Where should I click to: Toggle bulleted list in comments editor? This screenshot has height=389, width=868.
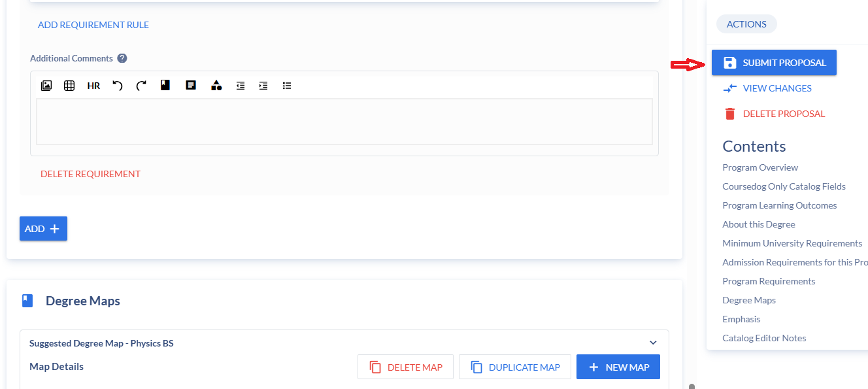[287, 86]
